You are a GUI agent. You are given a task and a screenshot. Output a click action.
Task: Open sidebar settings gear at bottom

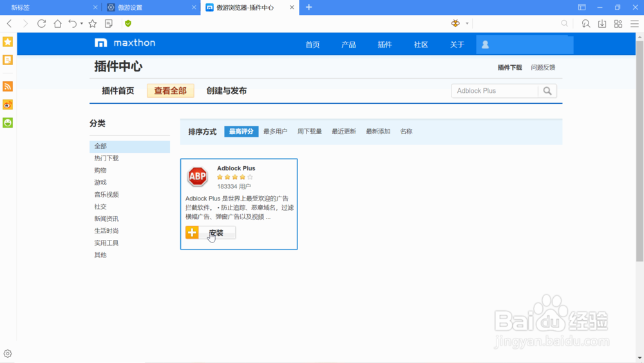pyautogui.click(x=8, y=353)
